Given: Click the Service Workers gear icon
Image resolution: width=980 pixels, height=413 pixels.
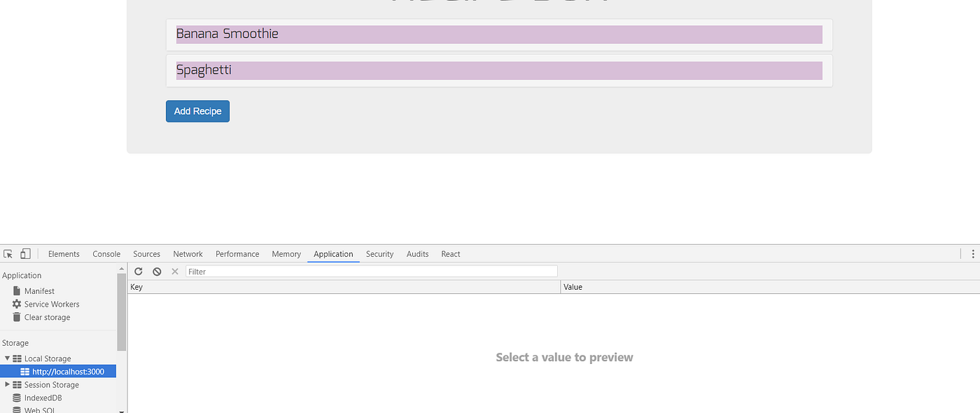Looking at the screenshot, I should tap(16, 304).
